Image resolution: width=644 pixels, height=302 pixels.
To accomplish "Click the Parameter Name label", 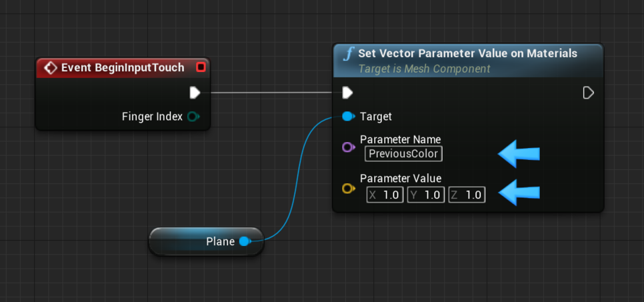I will tap(401, 139).
